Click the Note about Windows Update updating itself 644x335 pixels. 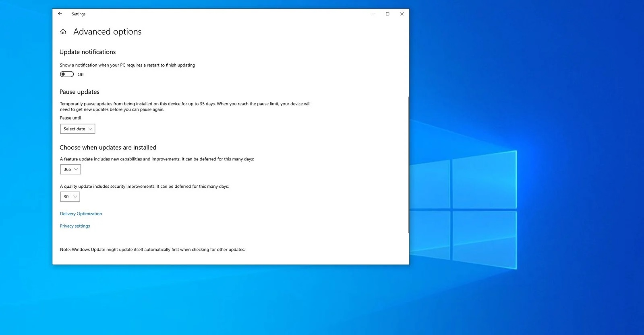tap(153, 250)
